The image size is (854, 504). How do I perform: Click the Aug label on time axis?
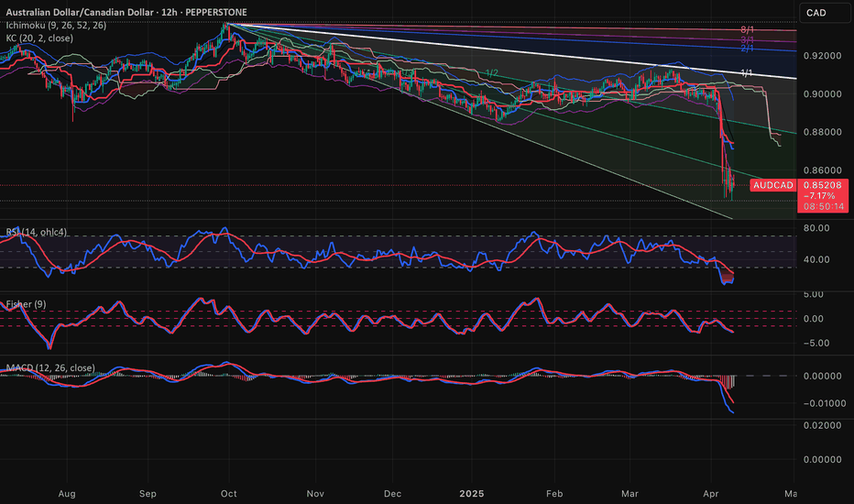pos(67,494)
